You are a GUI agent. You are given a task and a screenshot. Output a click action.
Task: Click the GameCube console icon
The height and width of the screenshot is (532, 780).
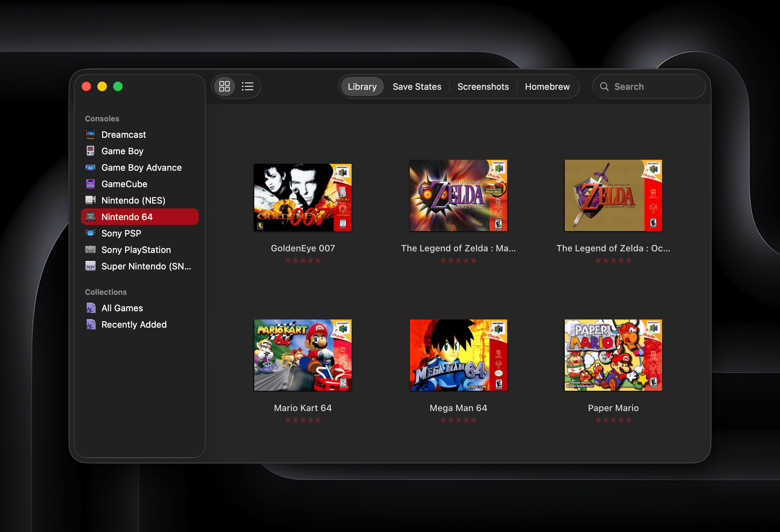click(90, 184)
